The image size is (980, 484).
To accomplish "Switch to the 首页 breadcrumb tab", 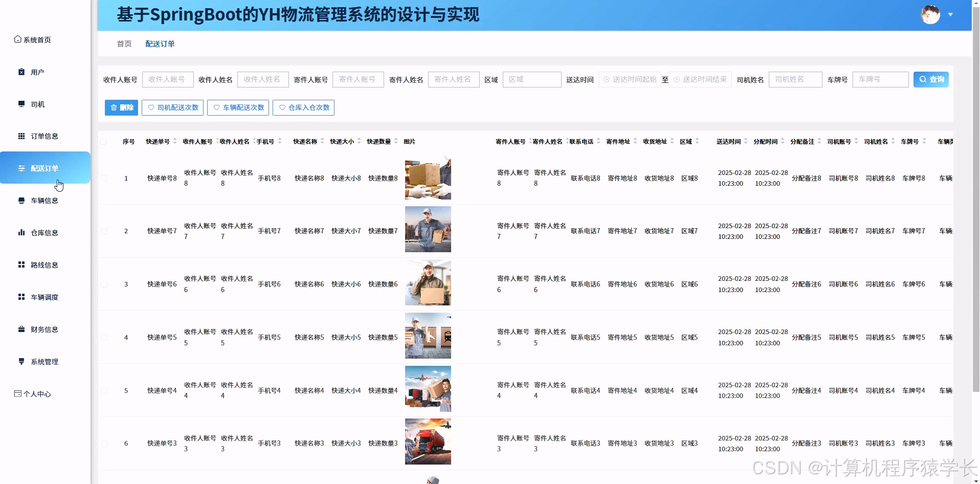I will [x=124, y=43].
